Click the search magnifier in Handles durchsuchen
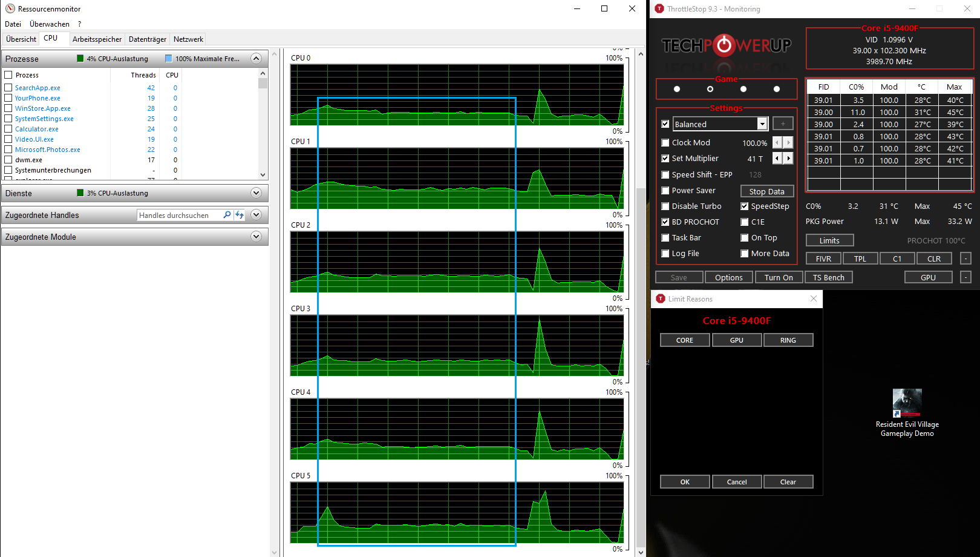Screen dimensions: 980x557 pyautogui.click(x=227, y=215)
